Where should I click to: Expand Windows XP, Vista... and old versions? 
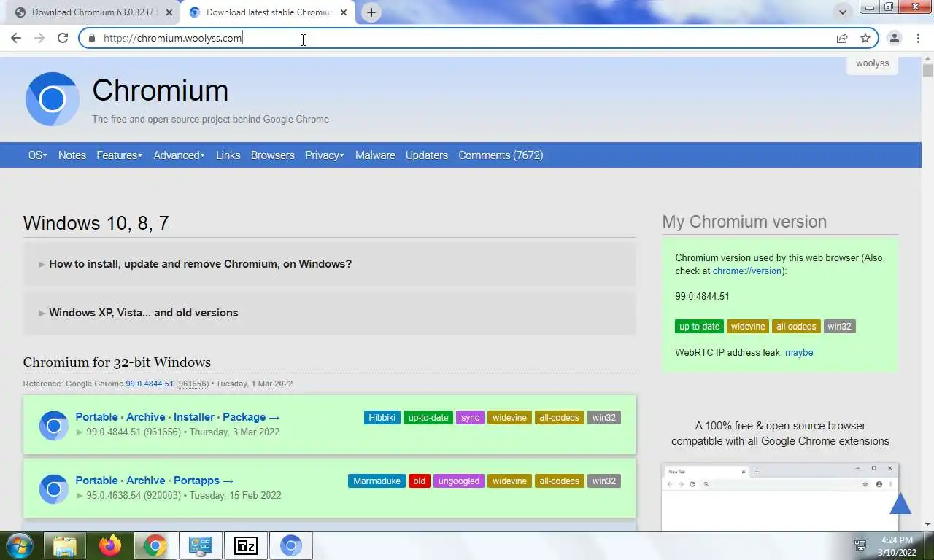click(x=329, y=313)
